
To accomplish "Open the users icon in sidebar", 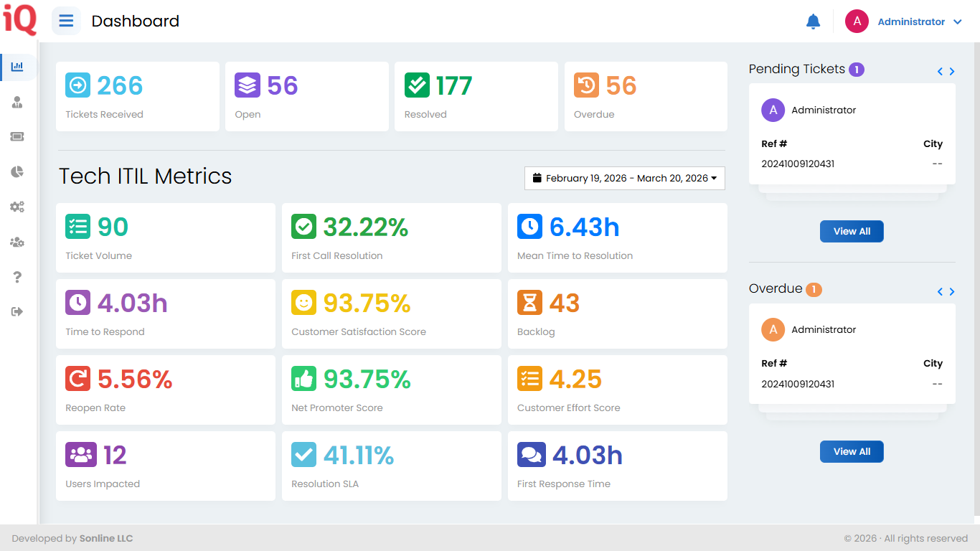I will (17, 102).
